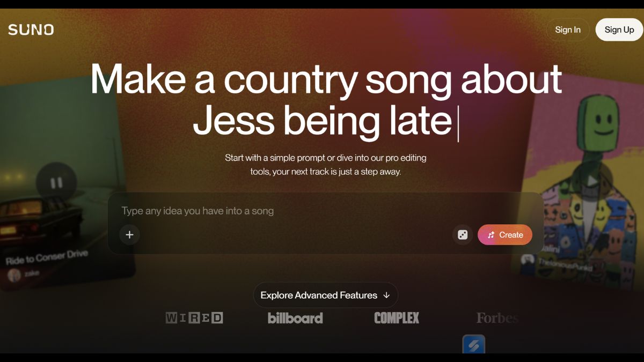Expand Explore Advanced Features
Screen dimensions: 644x362
(326, 295)
